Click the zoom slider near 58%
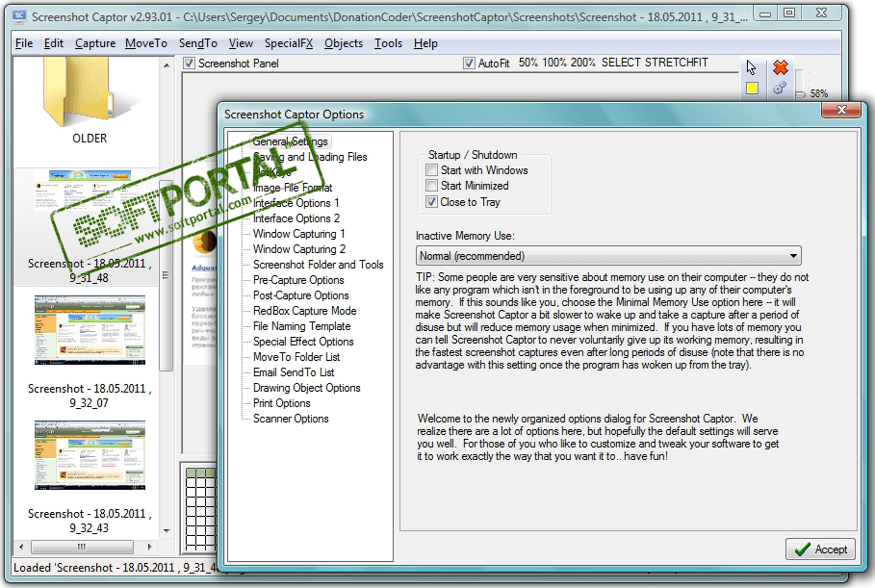 pos(800,93)
